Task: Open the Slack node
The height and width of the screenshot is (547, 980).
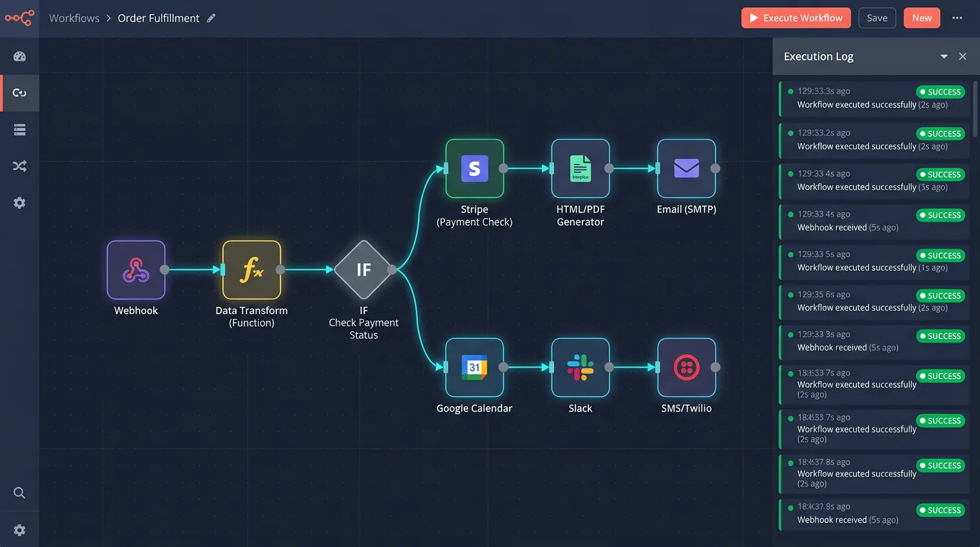Action: coord(580,368)
